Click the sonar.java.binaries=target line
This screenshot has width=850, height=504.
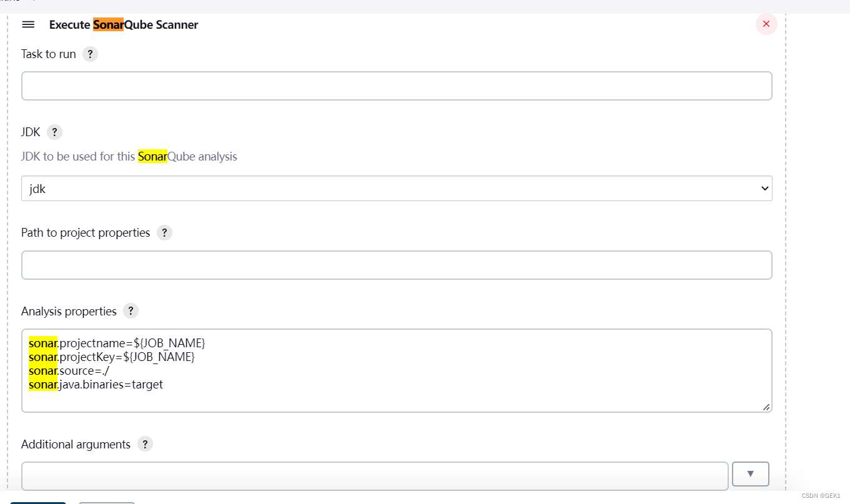(96, 385)
